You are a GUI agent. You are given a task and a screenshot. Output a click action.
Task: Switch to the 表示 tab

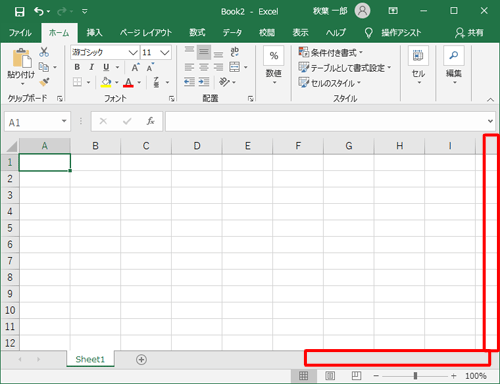pyautogui.click(x=300, y=33)
